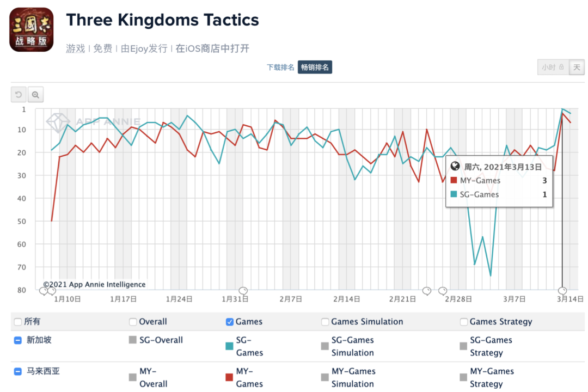
Task: Tick the Games Simulation checkbox
Action: point(325,322)
